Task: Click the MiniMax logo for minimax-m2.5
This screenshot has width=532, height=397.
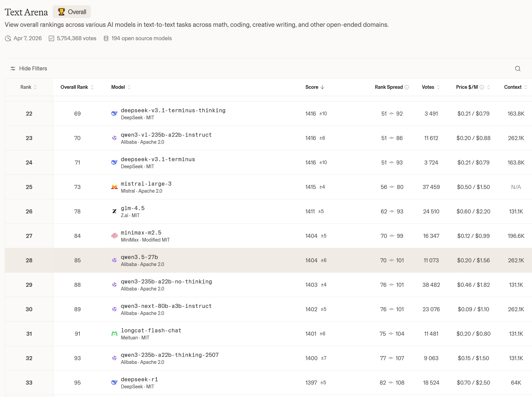Action: point(114,236)
